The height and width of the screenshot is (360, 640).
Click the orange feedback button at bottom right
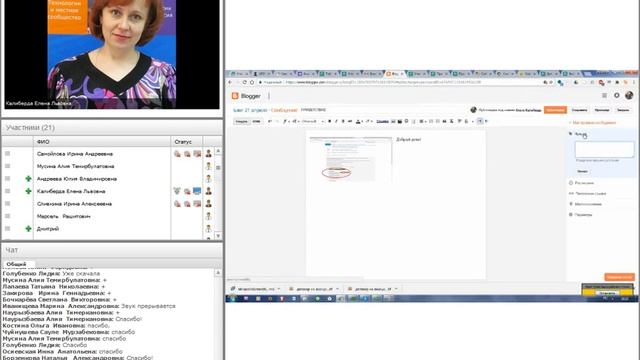point(619,277)
